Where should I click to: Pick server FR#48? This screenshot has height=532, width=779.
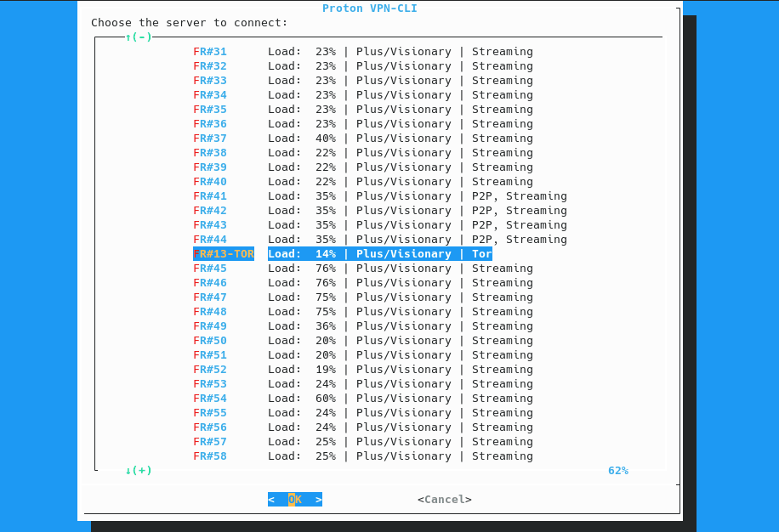(363, 311)
